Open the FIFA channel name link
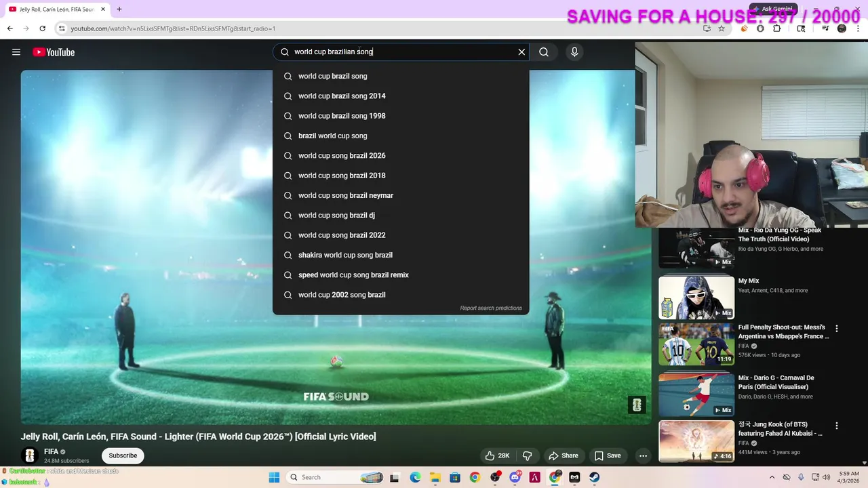The image size is (868, 488). (51, 451)
